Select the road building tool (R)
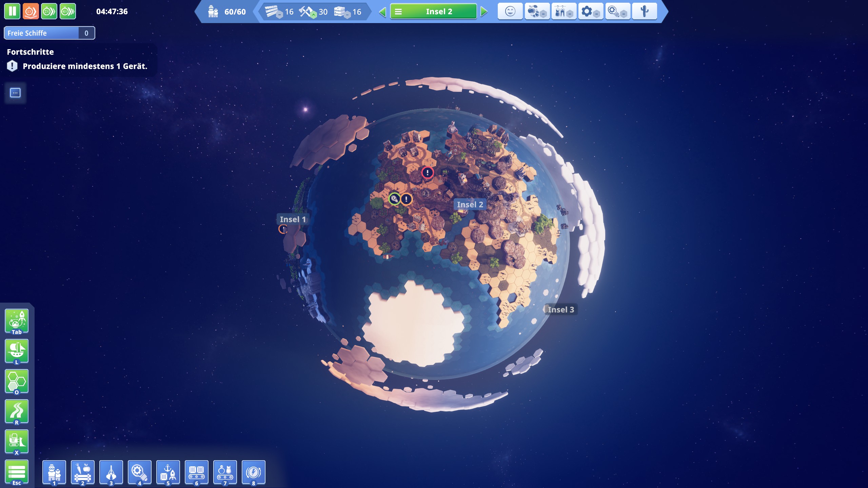Viewport: 868px width, 488px height. (x=17, y=412)
